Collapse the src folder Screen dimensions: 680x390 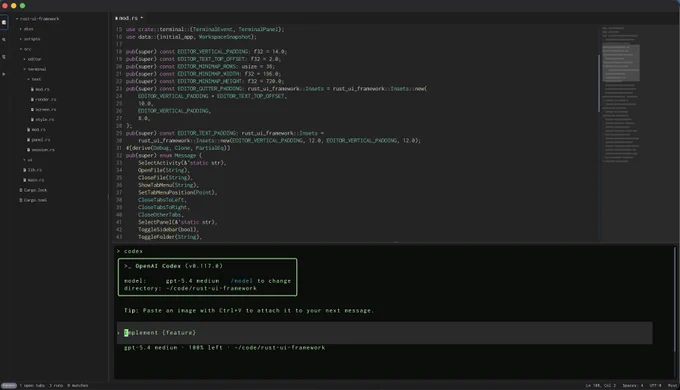21,49
